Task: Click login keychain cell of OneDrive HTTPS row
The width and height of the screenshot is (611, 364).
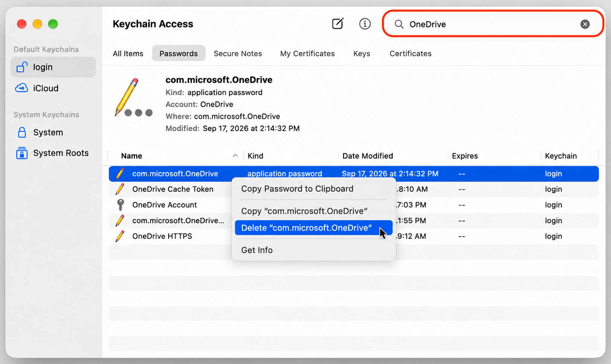Action: [x=553, y=236]
